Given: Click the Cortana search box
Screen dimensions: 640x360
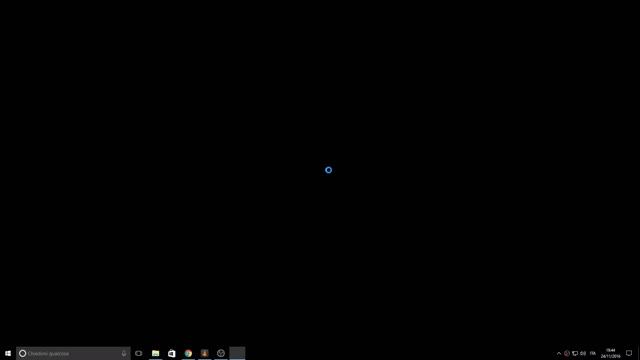Looking at the screenshot, I should tap(73, 353).
